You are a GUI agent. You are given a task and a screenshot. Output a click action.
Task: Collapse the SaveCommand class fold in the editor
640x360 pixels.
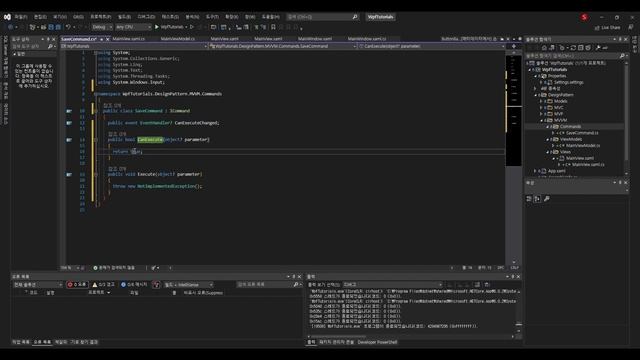click(x=96, y=111)
